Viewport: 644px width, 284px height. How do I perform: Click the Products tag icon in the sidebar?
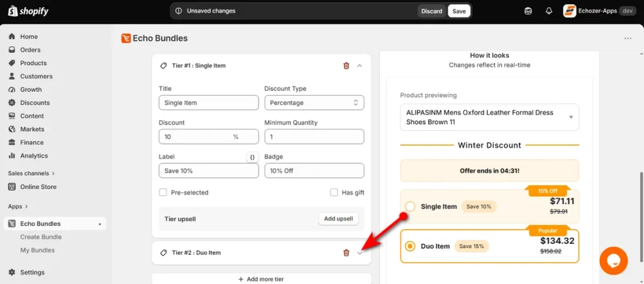[12, 63]
